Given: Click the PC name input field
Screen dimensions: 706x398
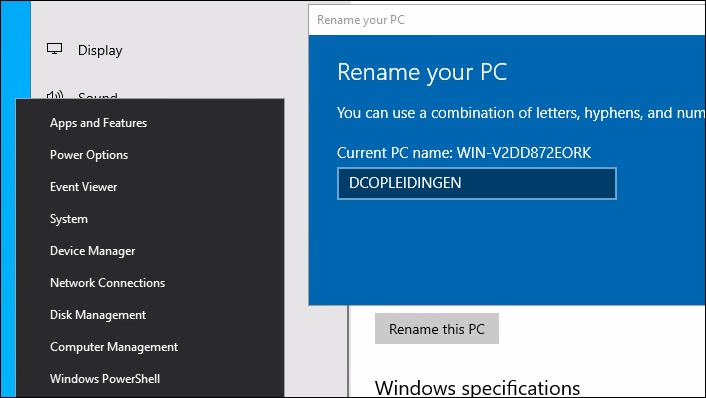Looking at the screenshot, I should coord(476,183).
